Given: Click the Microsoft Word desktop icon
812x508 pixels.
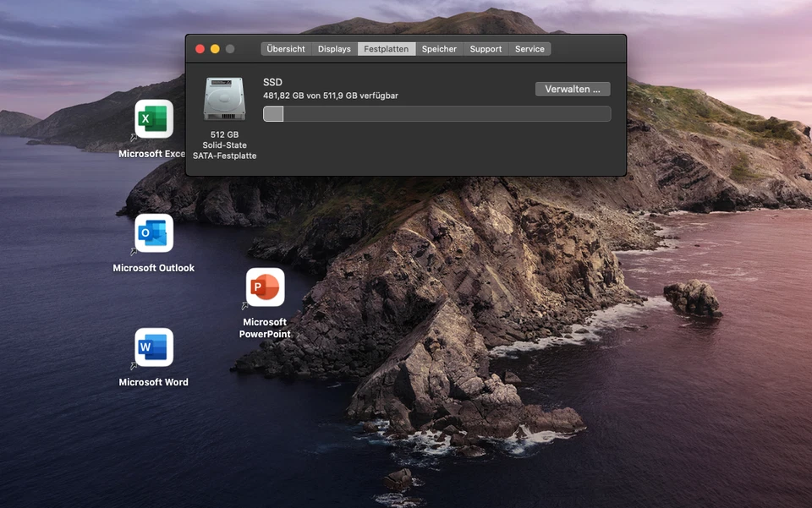Looking at the screenshot, I should [x=154, y=347].
